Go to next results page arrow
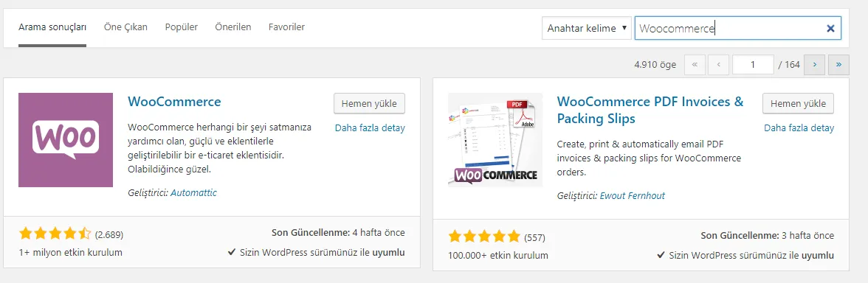Viewport: 868px width, 283px height. point(814,65)
